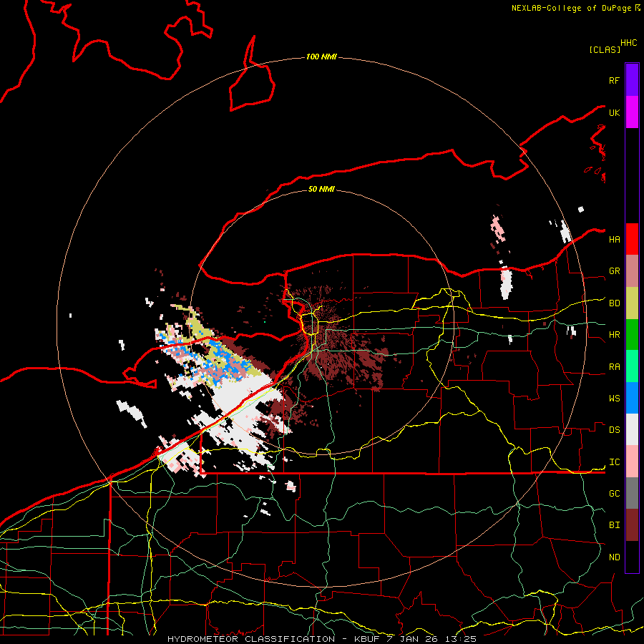Click the GR legend label
Image resolution: width=644 pixels, height=644 pixels.
[614, 271]
